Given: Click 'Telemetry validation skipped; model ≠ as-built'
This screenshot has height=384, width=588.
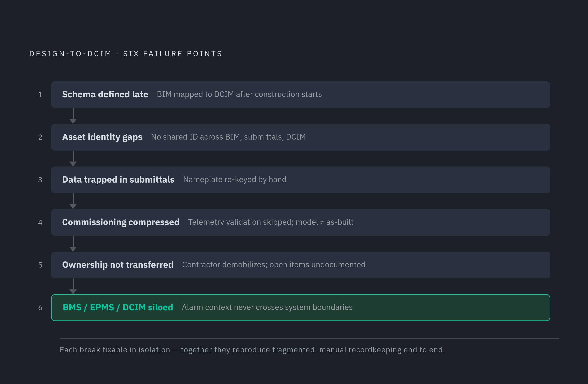Looking at the screenshot, I should (x=270, y=222).
